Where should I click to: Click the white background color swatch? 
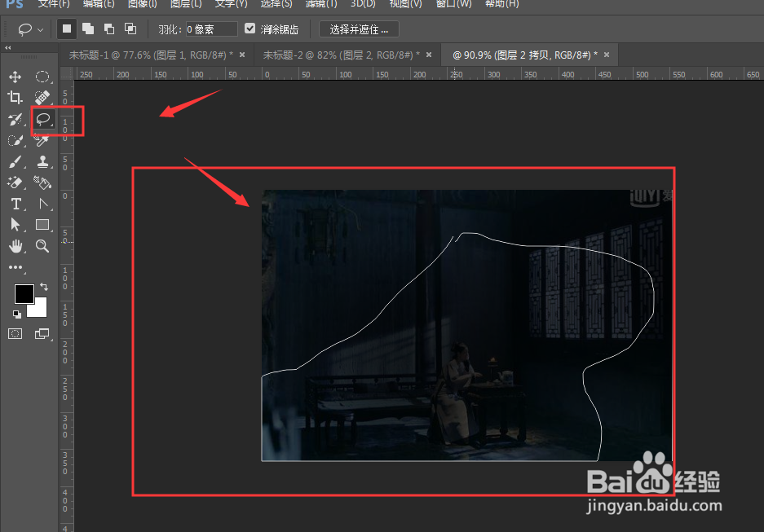pos(40,310)
